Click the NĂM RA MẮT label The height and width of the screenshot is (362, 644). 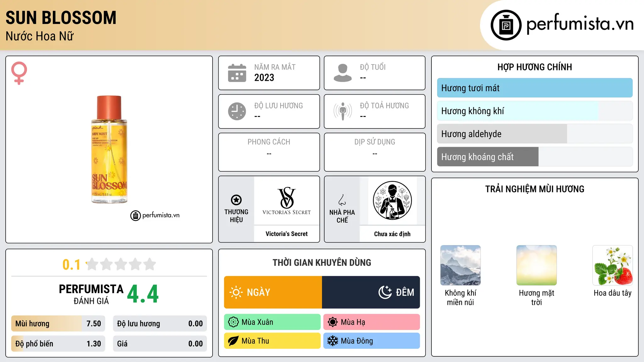click(x=275, y=67)
